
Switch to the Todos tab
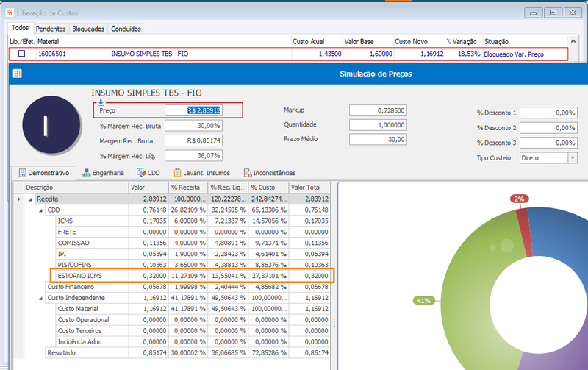click(x=21, y=28)
